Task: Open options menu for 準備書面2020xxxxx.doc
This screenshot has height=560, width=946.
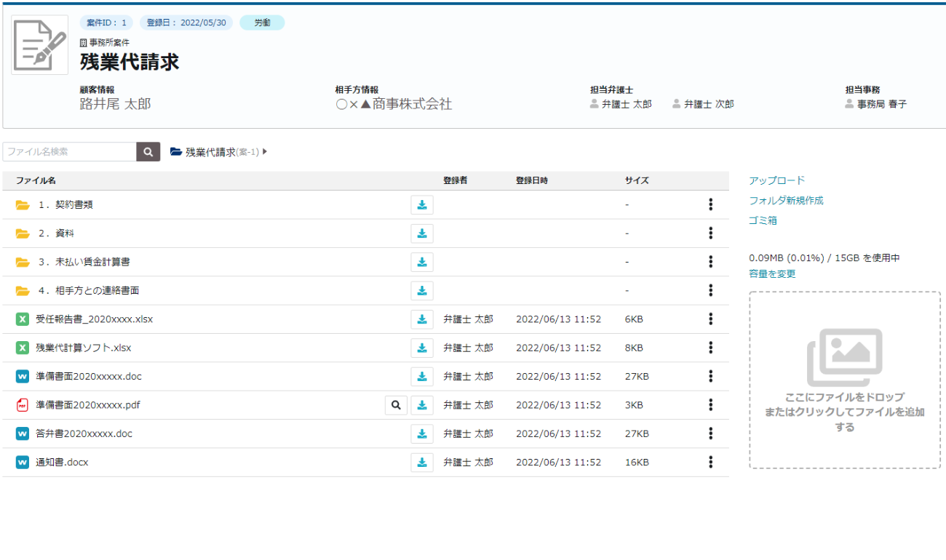Action: [x=710, y=377]
